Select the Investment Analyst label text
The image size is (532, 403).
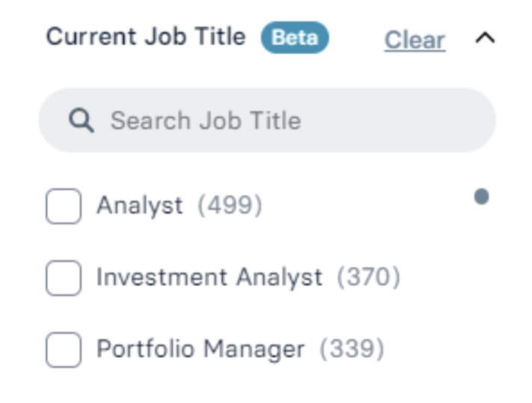pos(210,277)
